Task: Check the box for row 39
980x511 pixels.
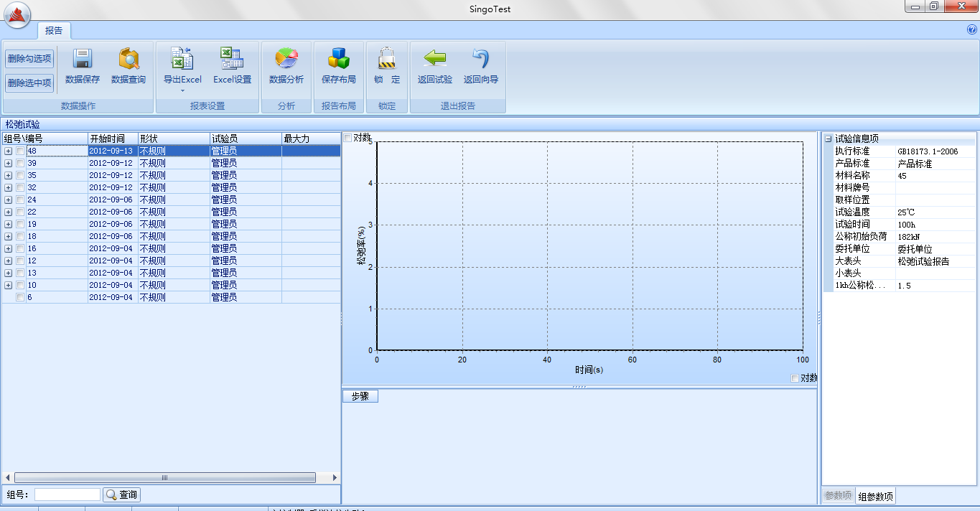Action: [20, 163]
